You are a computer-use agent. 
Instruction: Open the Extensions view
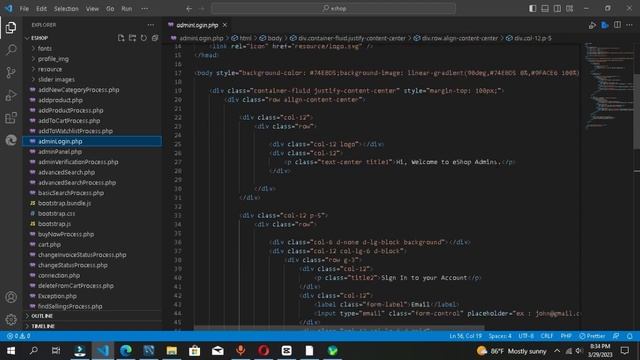point(11,118)
